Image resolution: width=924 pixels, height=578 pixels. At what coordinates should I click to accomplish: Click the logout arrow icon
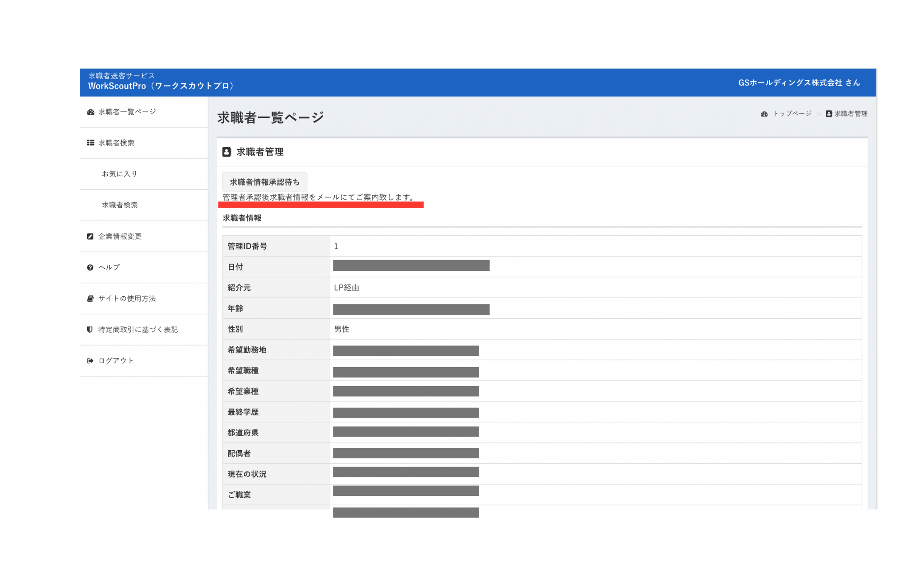[90, 360]
